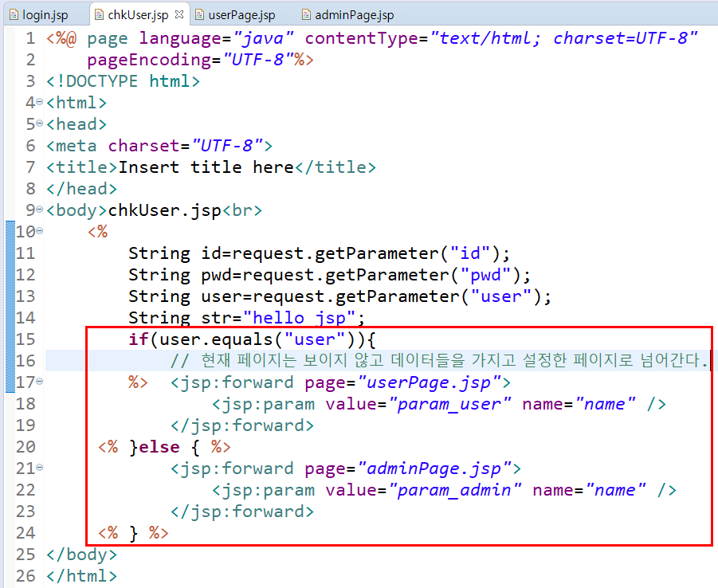Click the </body> closing tag

pyautogui.click(x=81, y=555)
